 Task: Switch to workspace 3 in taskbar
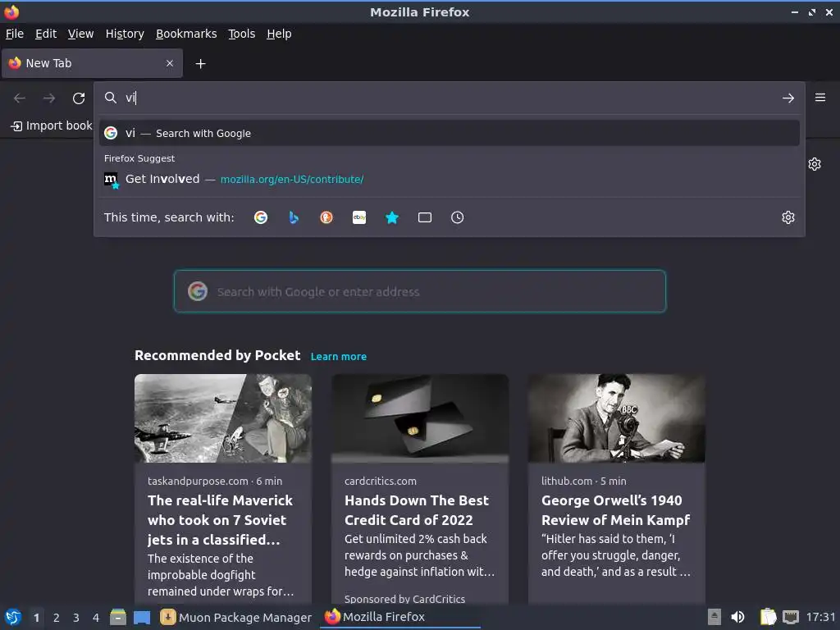[x=76, y=618]
